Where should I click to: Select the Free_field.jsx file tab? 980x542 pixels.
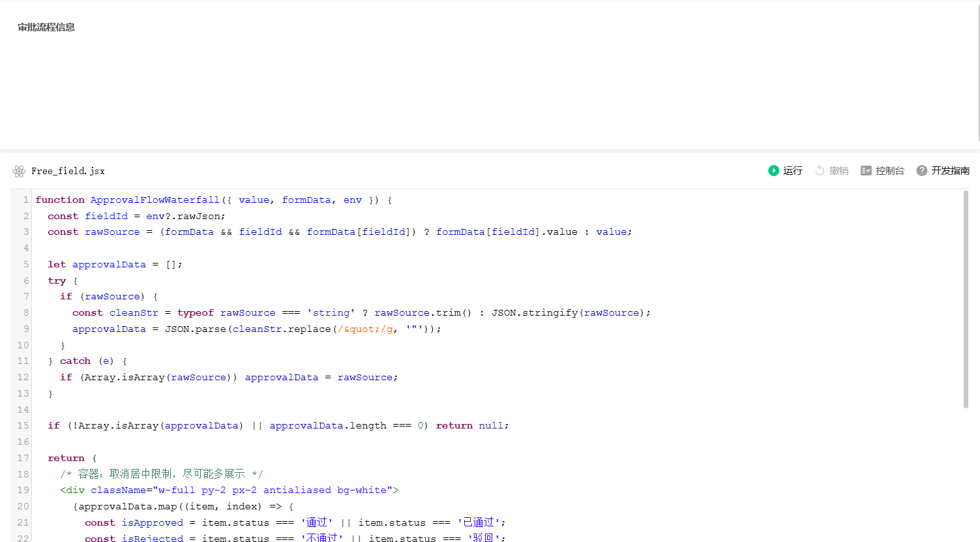click(x=68, y=171)
